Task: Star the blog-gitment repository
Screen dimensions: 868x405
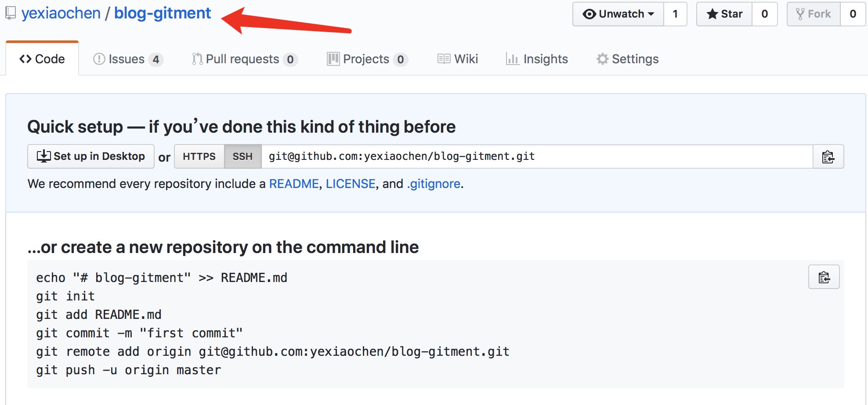Action: pos(724,14)
